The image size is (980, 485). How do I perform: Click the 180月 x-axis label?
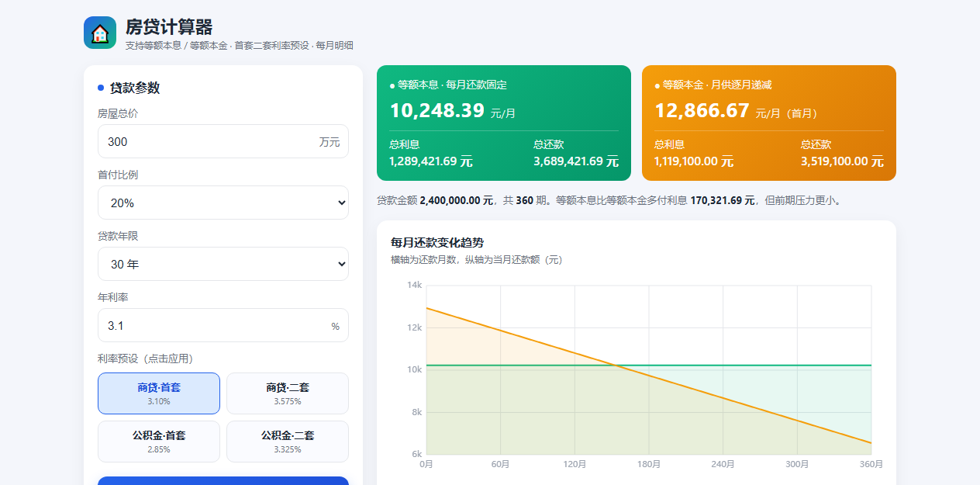click(649, 464)
